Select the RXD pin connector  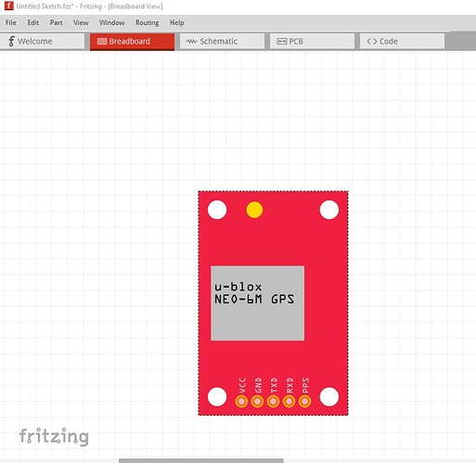click(289, 402)
